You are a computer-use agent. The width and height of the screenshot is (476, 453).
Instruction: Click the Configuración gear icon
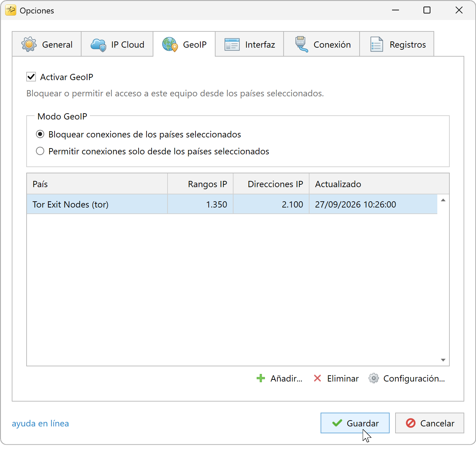point(374,378)
